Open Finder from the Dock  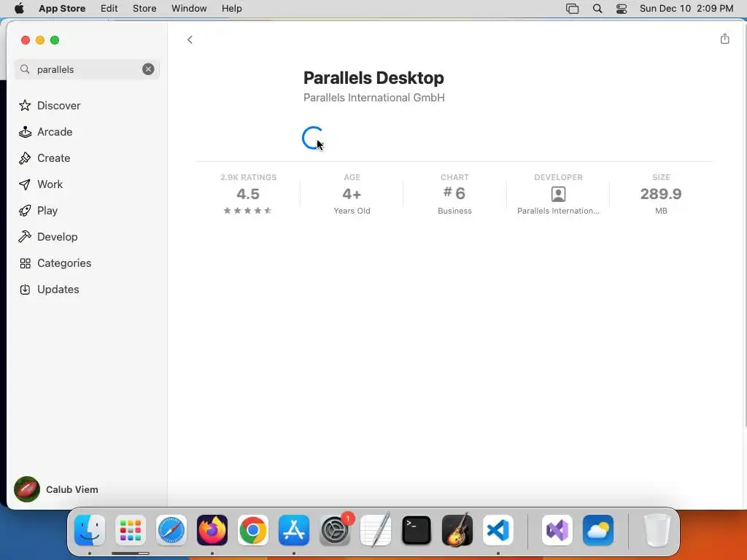90,530
